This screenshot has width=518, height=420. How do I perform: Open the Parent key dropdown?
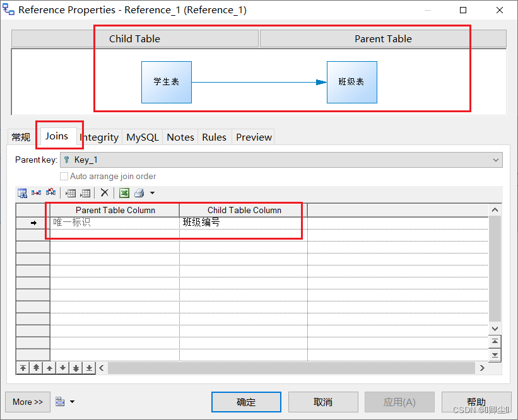(495, 160)
